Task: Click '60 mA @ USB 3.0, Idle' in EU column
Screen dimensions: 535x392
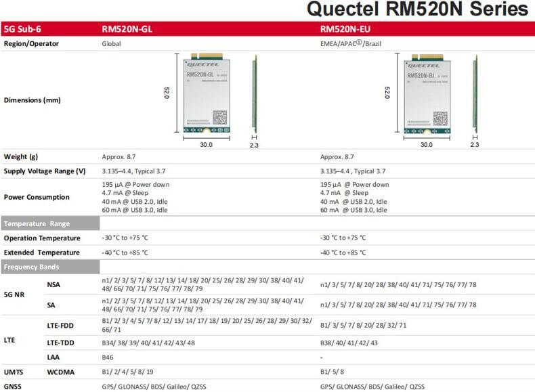Action: pyautogui.click(x=354, y=210)
